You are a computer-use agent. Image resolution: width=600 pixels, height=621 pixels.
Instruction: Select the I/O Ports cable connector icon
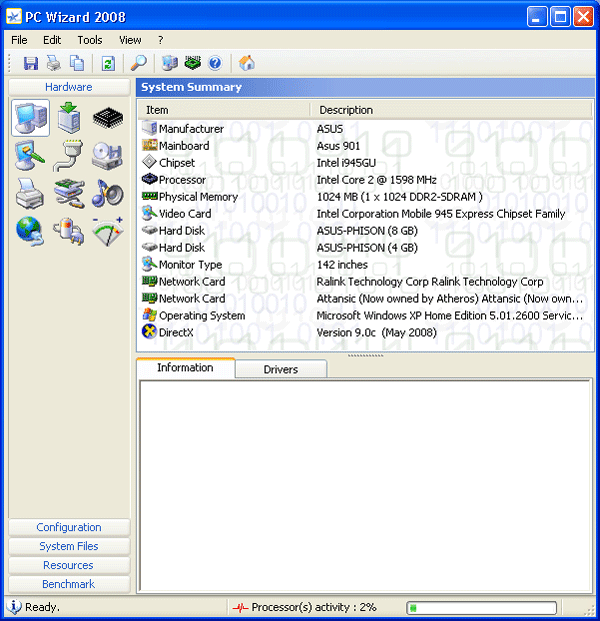[69, 156]
